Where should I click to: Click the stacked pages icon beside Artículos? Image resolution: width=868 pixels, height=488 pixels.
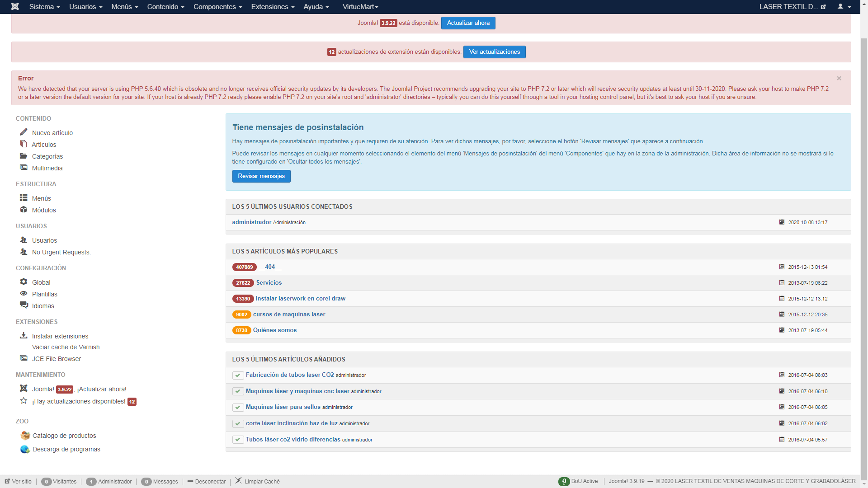(x=24, y=144)
